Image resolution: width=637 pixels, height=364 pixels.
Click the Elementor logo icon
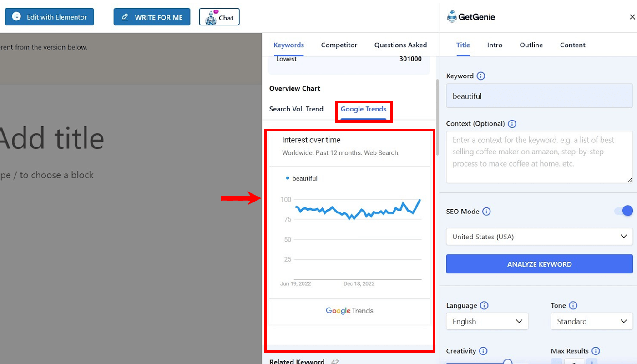pos(16,17)
